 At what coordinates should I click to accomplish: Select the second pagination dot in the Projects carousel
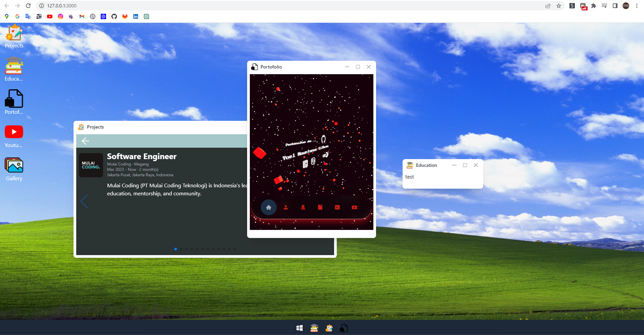pyautogui.click(x=181, y=249)
